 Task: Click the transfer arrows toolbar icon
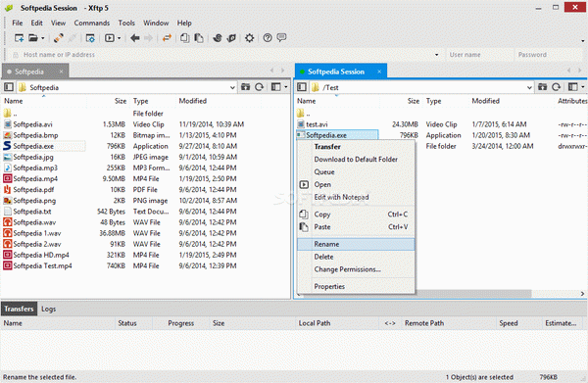(167, 38)
